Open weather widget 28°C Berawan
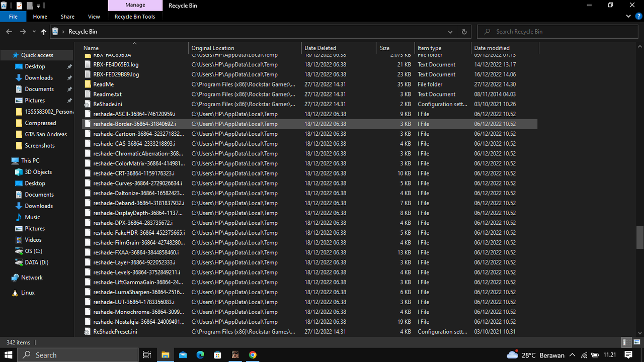This screenshot has width=644, height=362. pyautogui.click(x=536, y=355)
